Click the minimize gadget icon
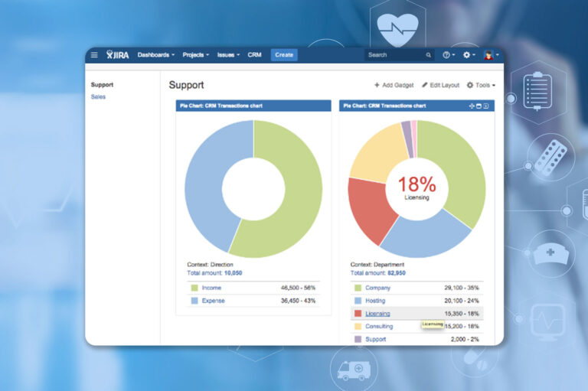588x391 pixels. tap(479, 106)
